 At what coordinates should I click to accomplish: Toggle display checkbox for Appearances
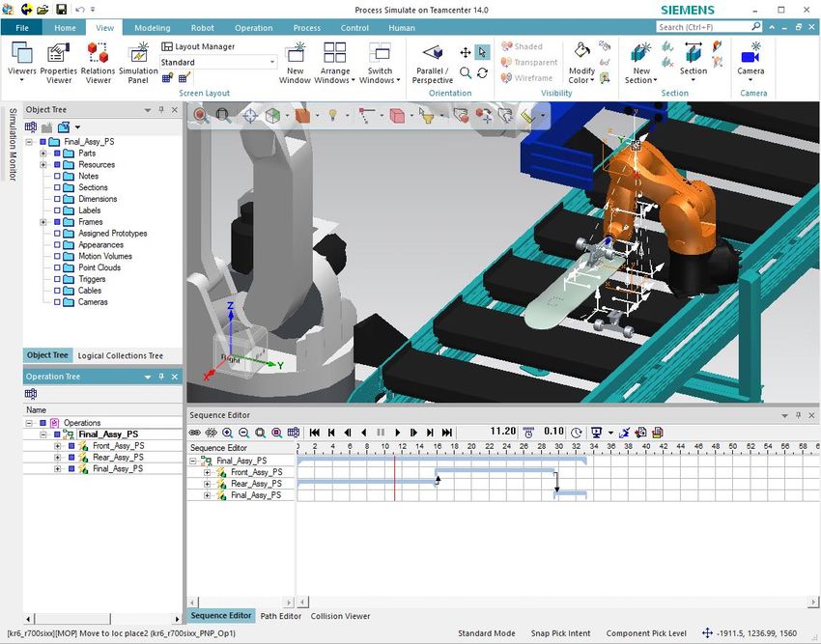(57, 245)
